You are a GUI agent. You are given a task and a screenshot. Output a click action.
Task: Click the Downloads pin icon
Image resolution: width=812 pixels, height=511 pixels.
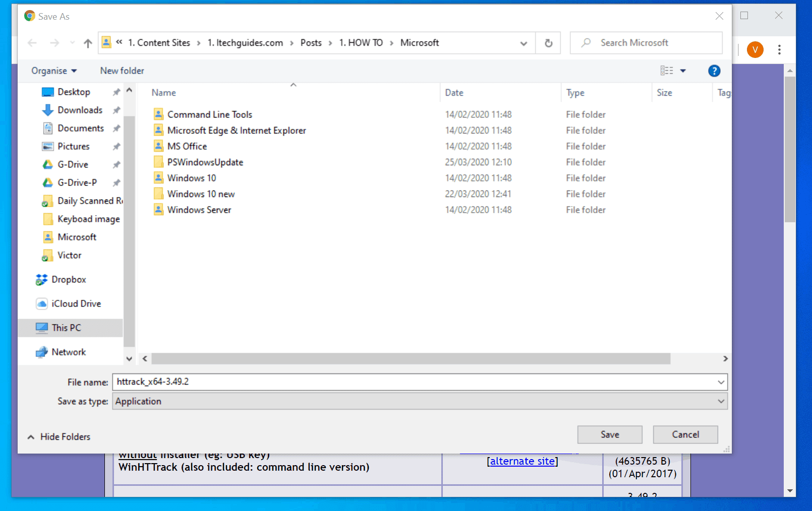(117, 110)
